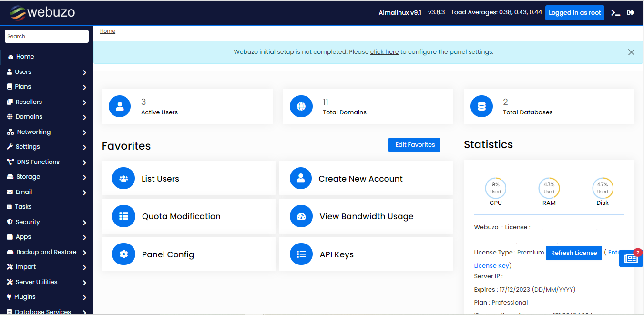This screenshot has height=315, width=644.
Task: Click the Refresh License button
Action: pos(573,253)
